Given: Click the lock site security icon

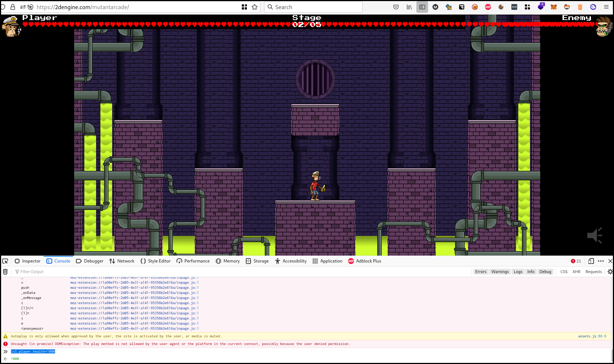Looking at the screenshot, I should coord(13,7).
